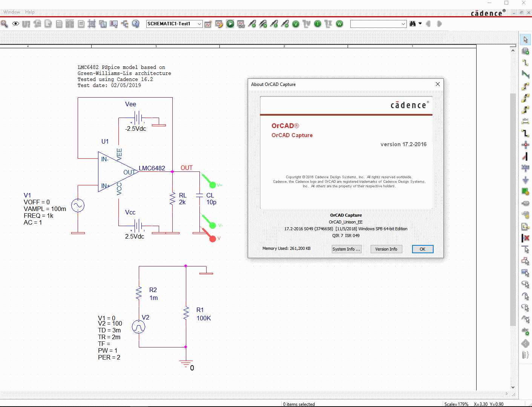
Task: Click the 0 ground symbol label
Action: pos(192,368)
